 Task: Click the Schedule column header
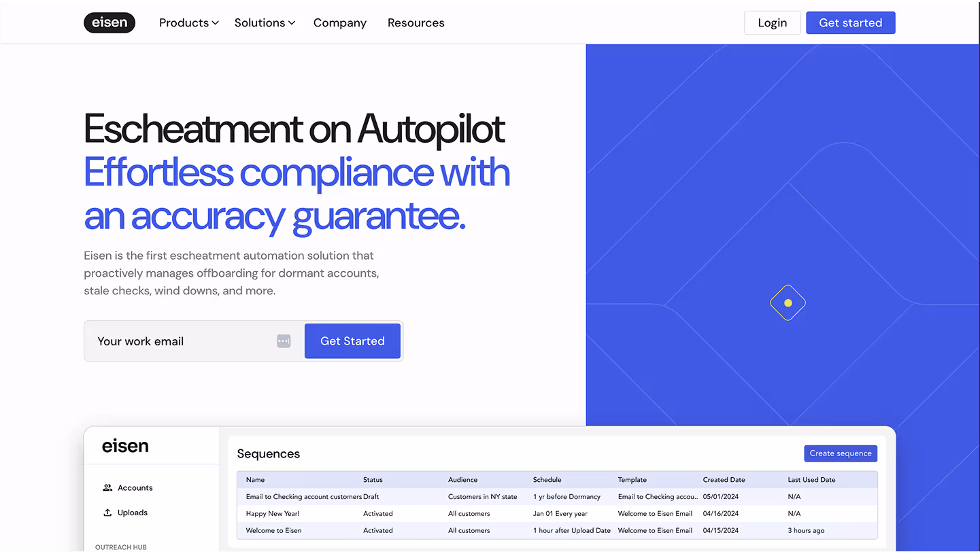547,480
